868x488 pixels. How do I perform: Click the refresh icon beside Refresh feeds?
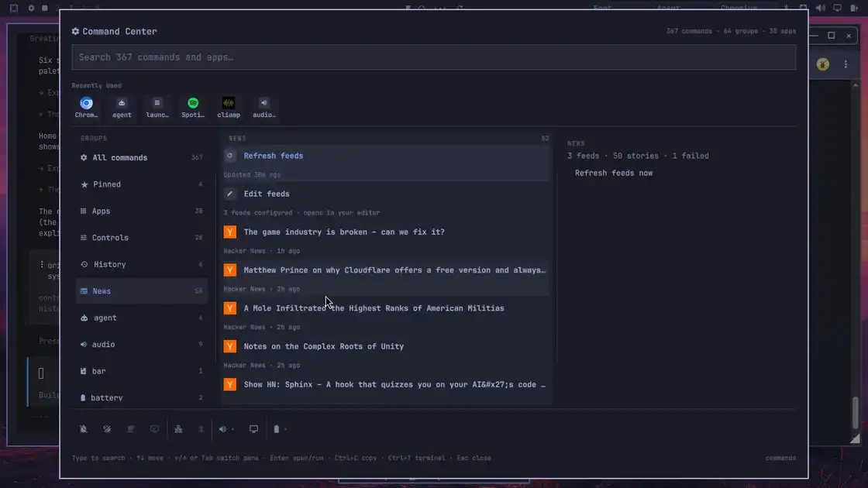[229, 156]
